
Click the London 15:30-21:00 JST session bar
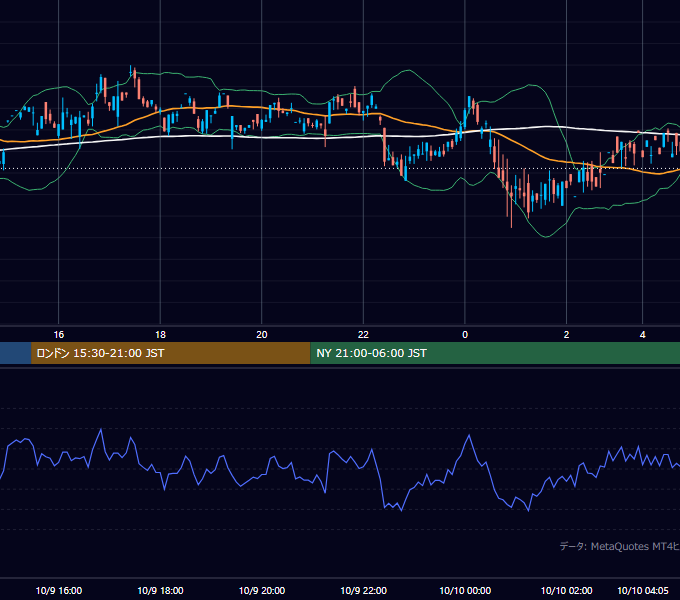click(171, 353)
